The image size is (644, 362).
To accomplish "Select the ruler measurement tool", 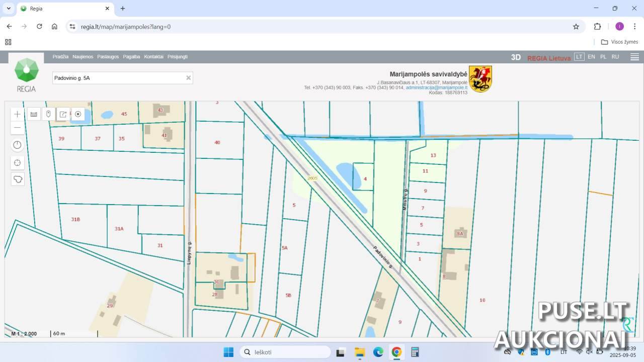I will click(x=34, y=114).
